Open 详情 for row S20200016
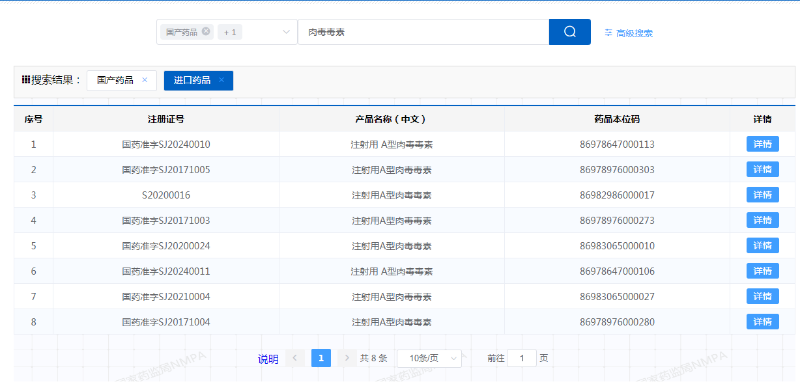Screen dimensions: 800x386 (762, 195)
